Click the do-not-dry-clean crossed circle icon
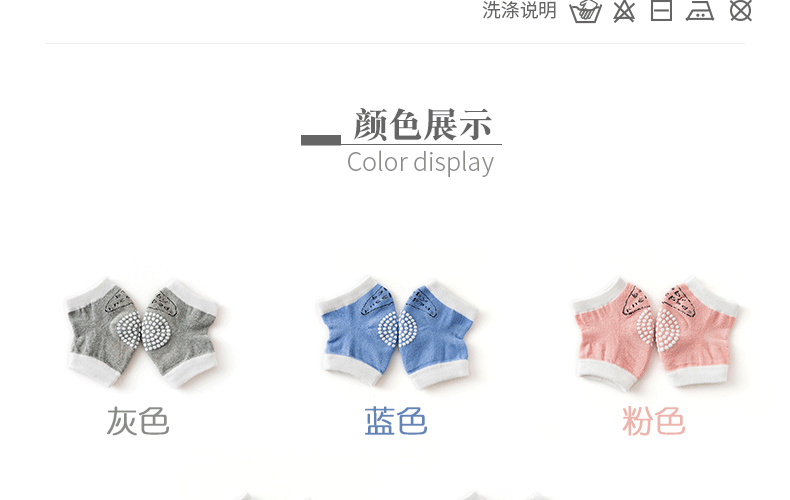This screenshot has width=790, height=500. pos(741,11)
